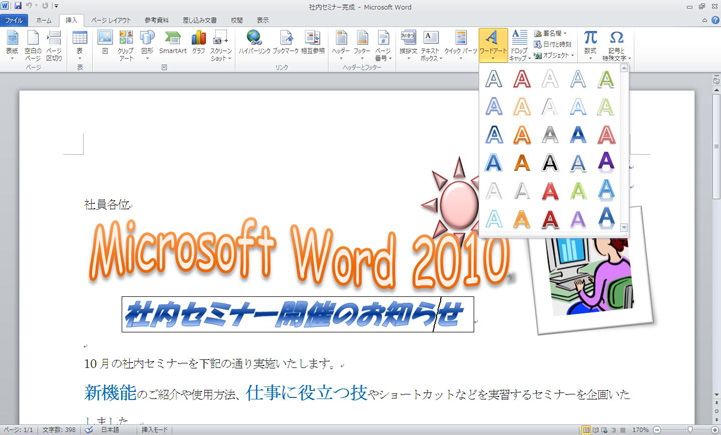
Task: Click the Cross-reference (相互参照) icon
Action: [x=313, y=42]
